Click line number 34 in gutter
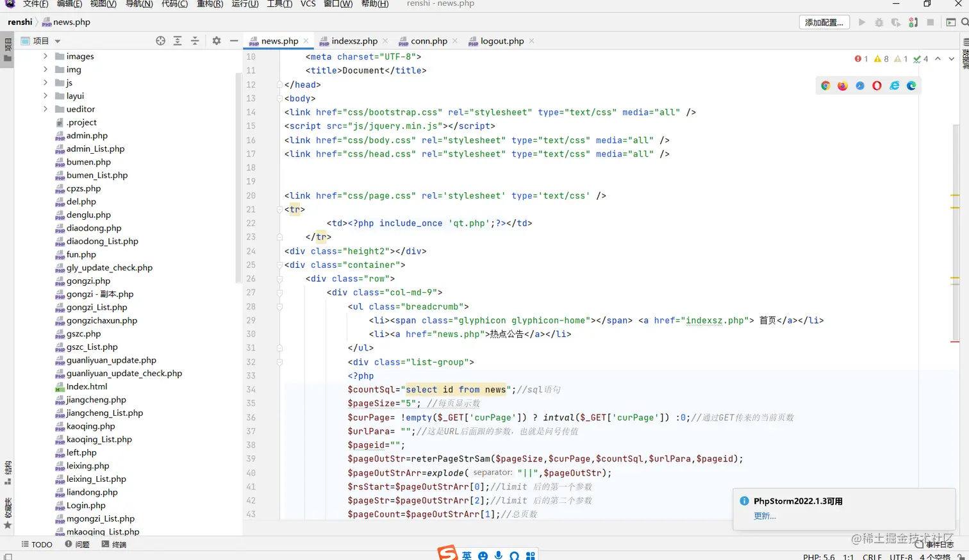The width and height of the screenshot is (969, 560). point(251,390)
